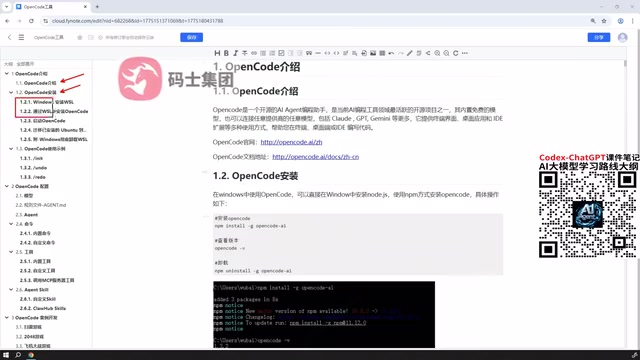Click the '1.2. OpenCode安装' heading in document
This screenshot has width=640, height=360.
(x=256, y=176)
